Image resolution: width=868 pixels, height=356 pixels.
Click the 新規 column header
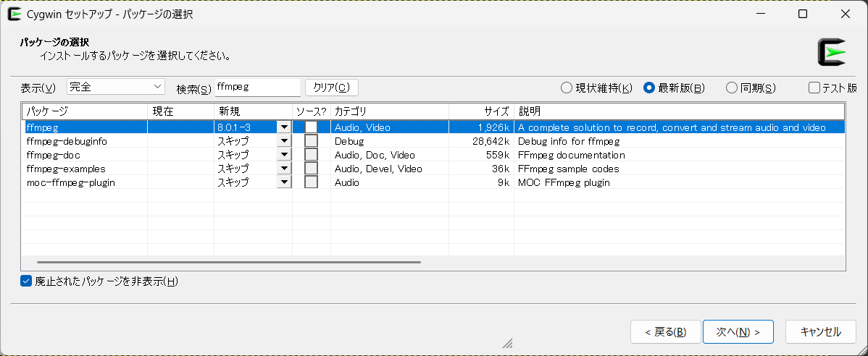pyautogui.click(x=253, y=111)
